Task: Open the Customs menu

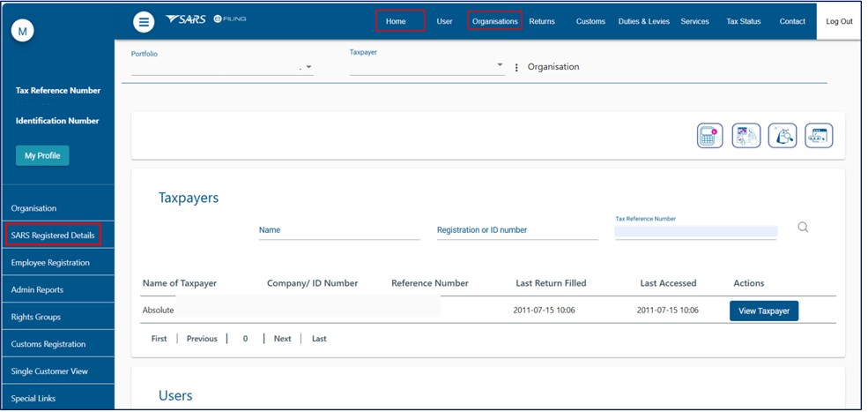Action: click(x=590, y=21)
